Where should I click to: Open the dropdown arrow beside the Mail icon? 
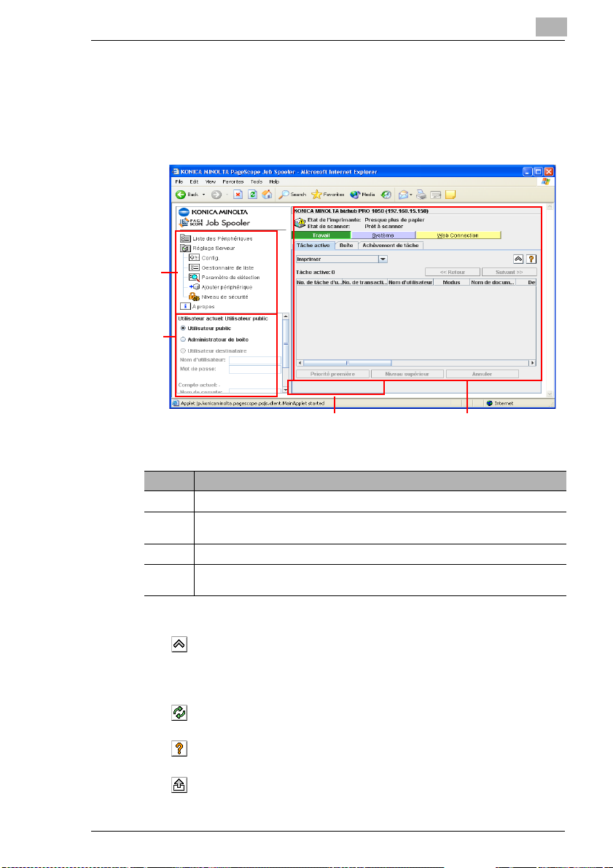pos(411,195)
